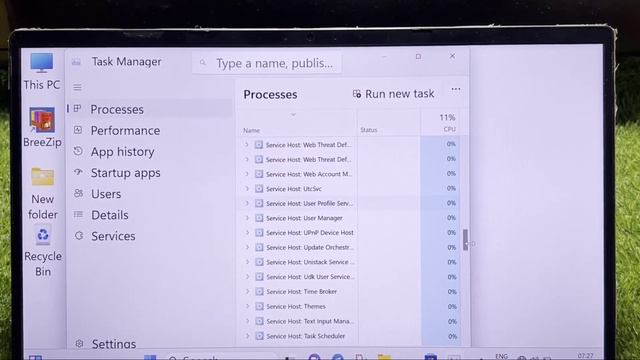Open the Users page
Viewport: 640px width, 360px height.
(149, 194)
